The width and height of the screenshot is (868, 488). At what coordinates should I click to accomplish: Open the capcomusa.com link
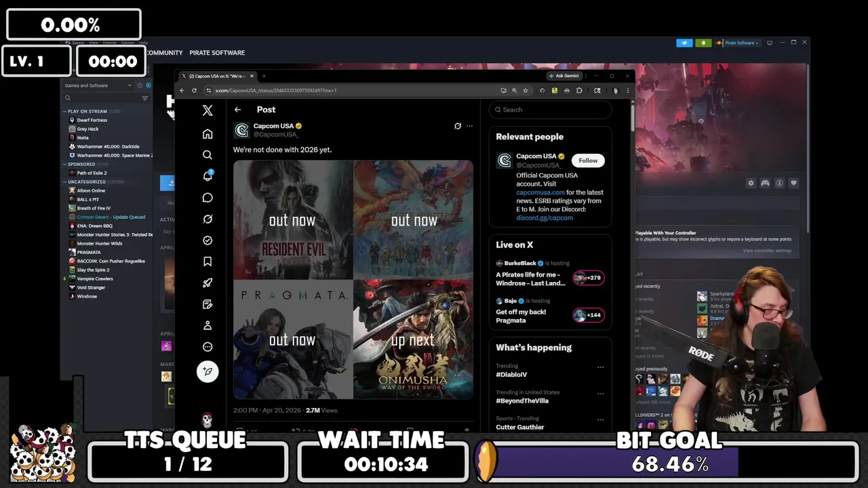[x=540, y=192]
